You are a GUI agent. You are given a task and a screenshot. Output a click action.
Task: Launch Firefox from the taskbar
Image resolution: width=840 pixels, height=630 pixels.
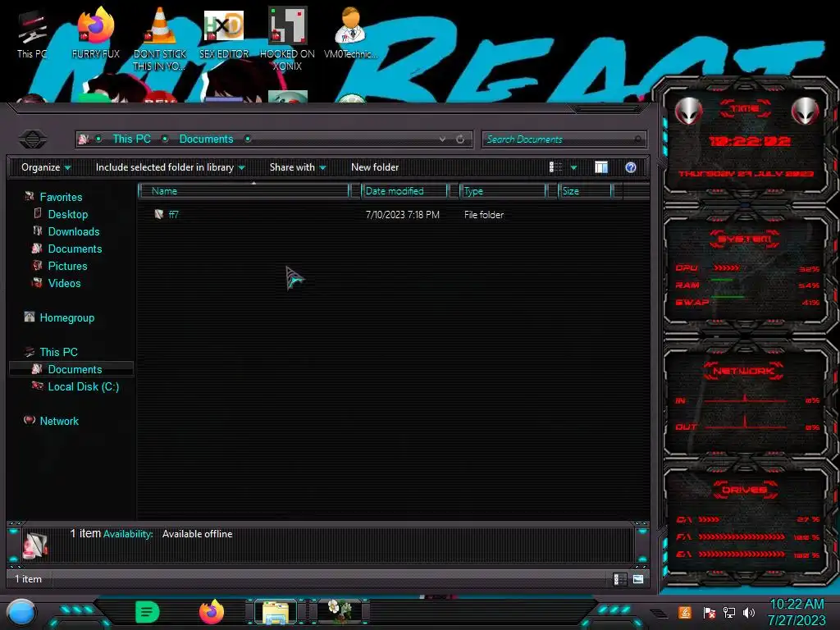coord(212,612)
